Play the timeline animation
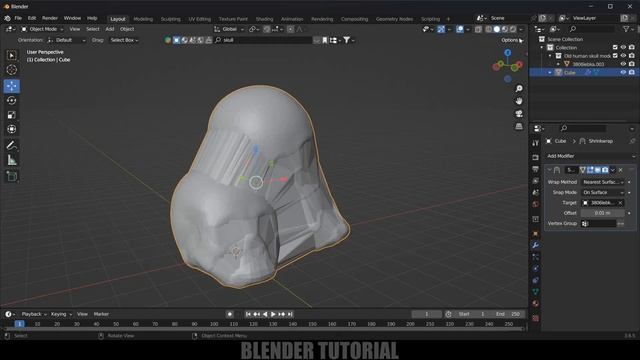Image resolution: width=640 pixels, height=360 pixels. point(273,314)
